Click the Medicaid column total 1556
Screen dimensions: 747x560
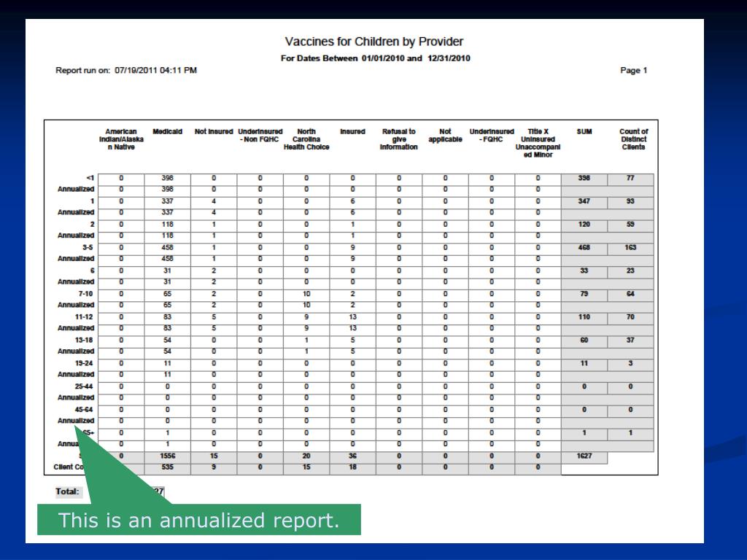167,456
